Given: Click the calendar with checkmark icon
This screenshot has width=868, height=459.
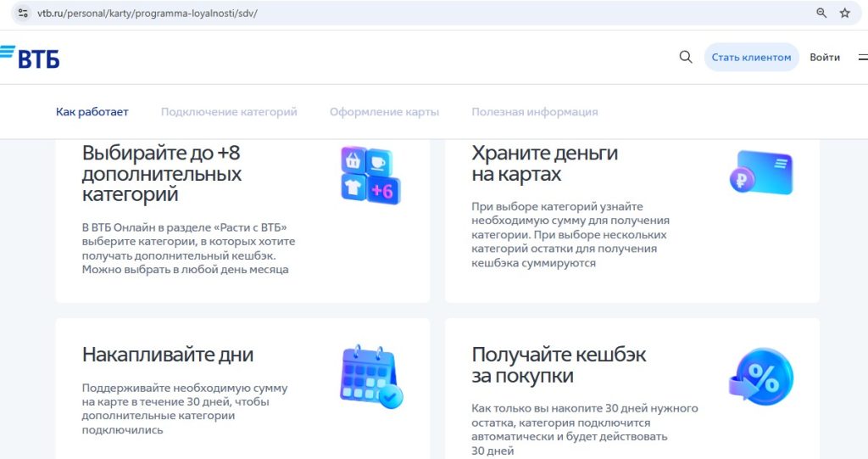Looking at the screenshot, I should point(371,377).
